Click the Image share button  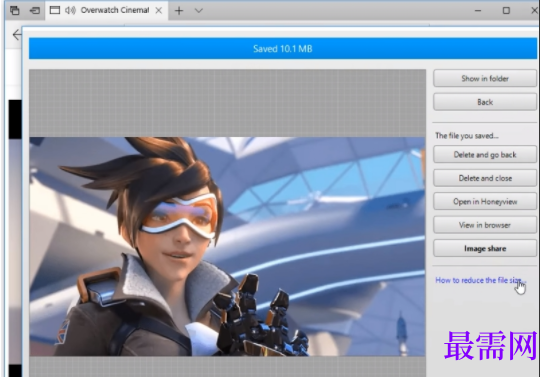485,248
